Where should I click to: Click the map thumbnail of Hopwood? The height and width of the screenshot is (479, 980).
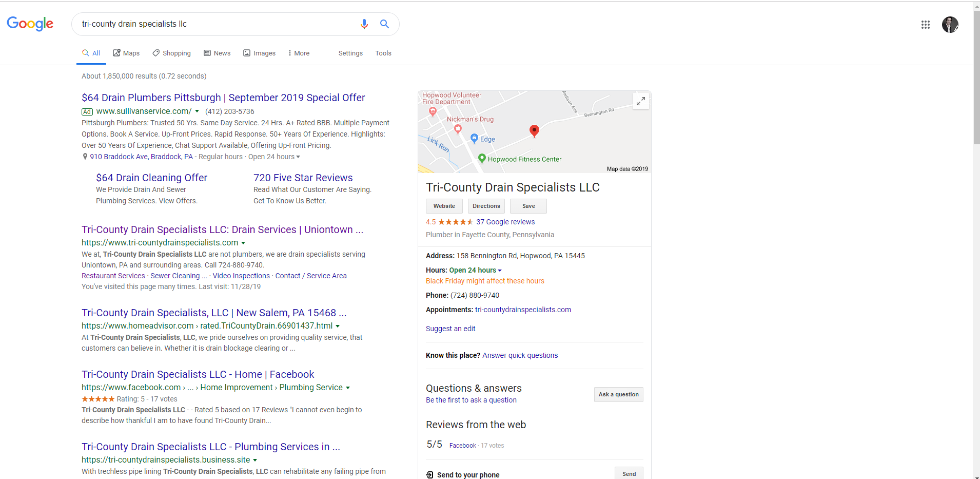[x=534, y=132]
